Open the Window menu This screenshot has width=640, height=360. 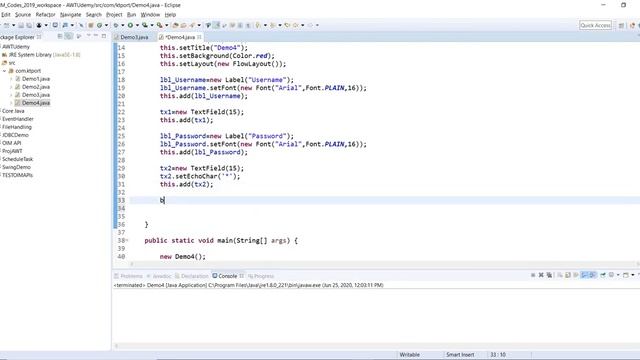150,14
